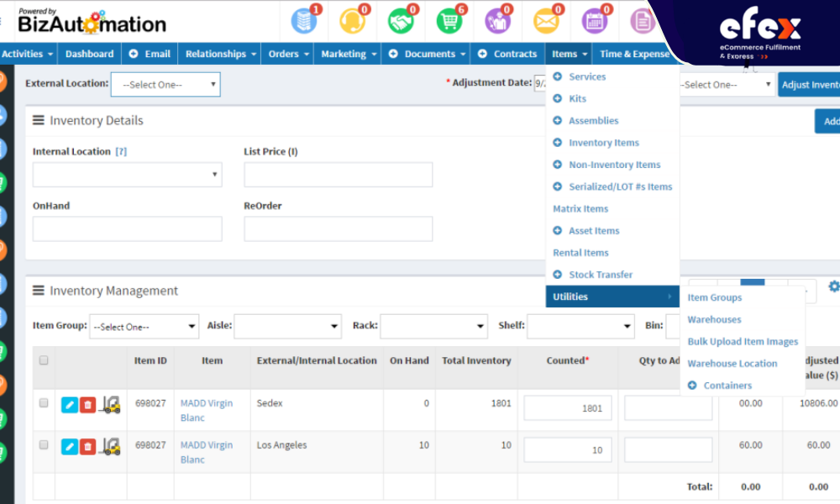The image size is (840, 504).
Task: Select Utilities in the Items menu
Action: click(612, 297)
